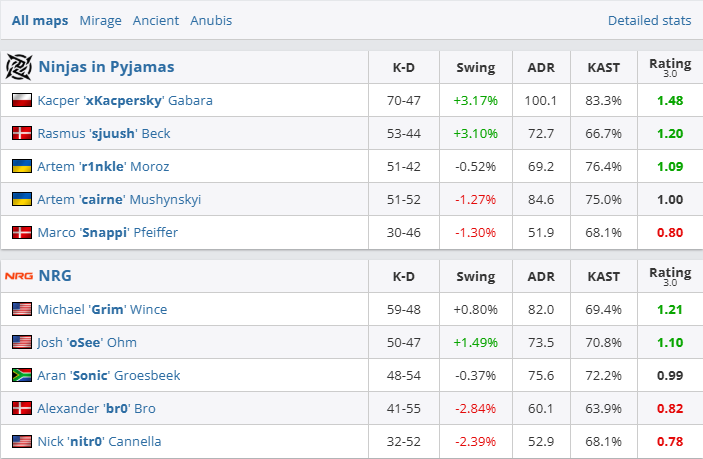Click the NRG team logo
The height and width of the screenshot is (459, 703).
point(19,276)
